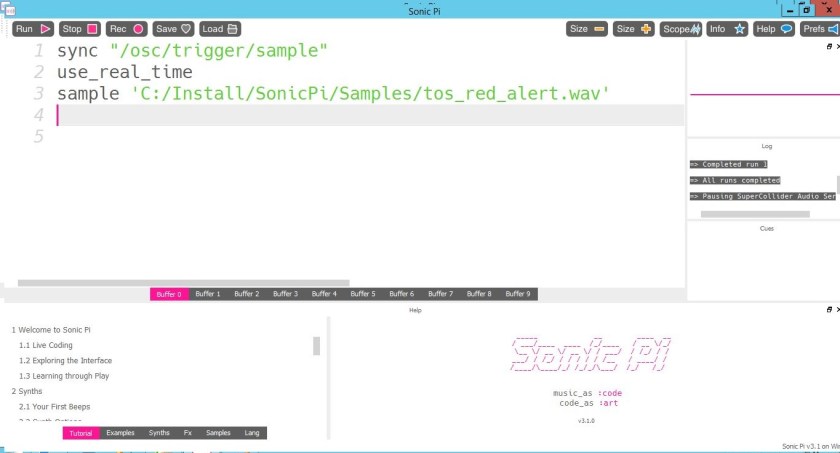Image resolution: width=840 pixels, height=453 pixels.
Task: Switch to the Buffer 3 tab
Action: point(285,294)
